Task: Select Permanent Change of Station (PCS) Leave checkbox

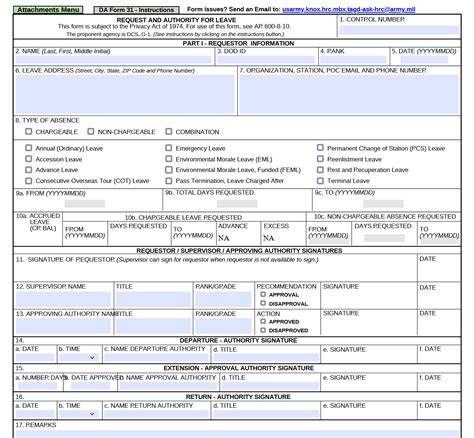Action: click(320, 147)
